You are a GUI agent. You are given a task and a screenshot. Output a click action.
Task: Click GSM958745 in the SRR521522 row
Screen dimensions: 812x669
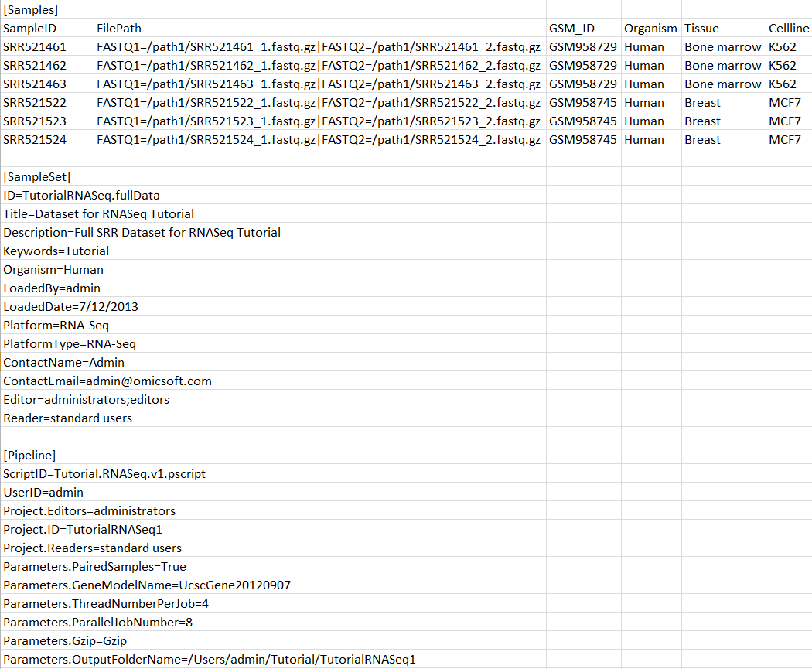click(x=584, y=103)
